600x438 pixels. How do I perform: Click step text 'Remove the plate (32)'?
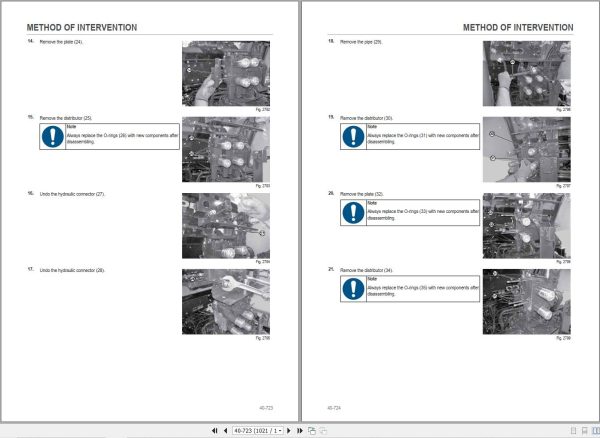pyautogui.click(x=362, y=194)
